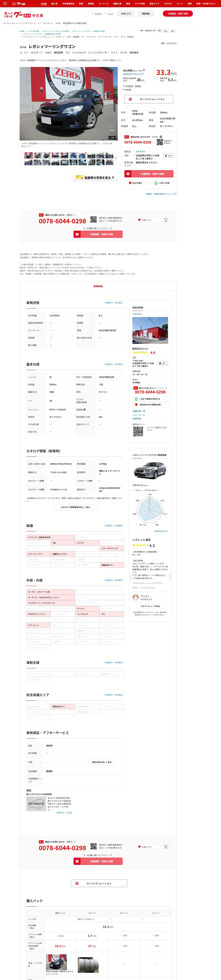Click the QR code beside the top phone number
This screenshot has height=980, width=221.
point(160,142)
